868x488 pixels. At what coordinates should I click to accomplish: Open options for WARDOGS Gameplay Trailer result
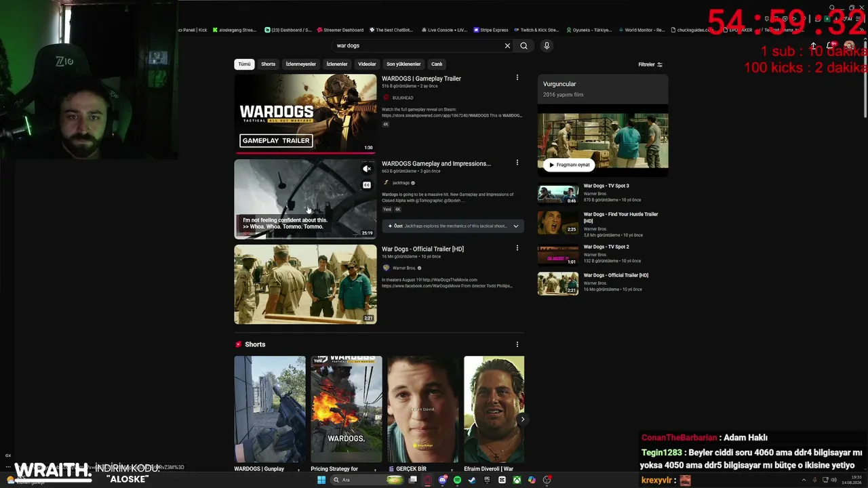[x=517, y=78]
